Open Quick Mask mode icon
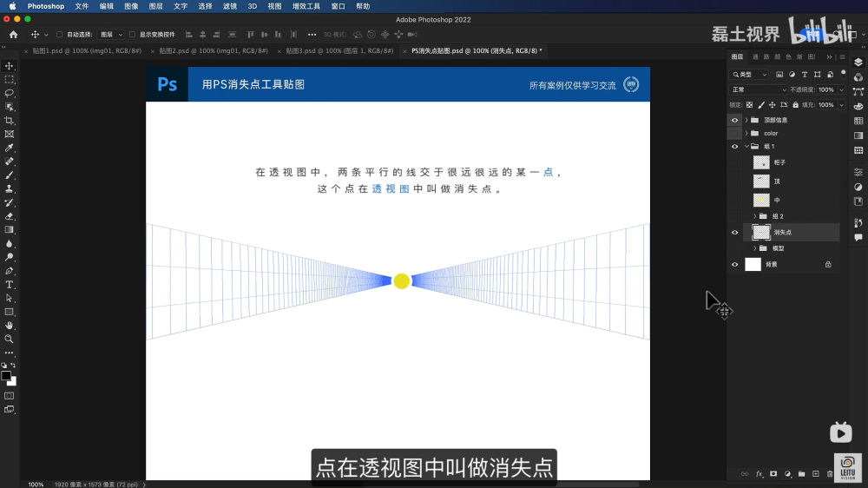The height and width of the screenshot is (488, 868). click(10, 396)
